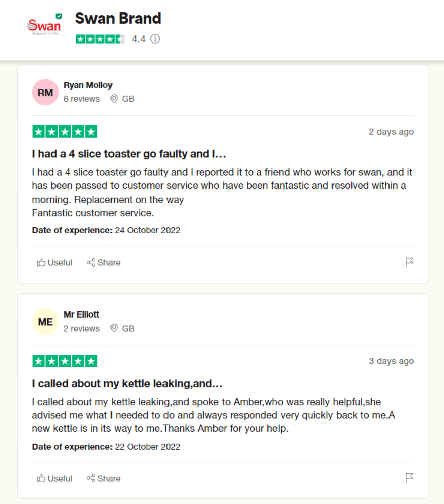Open the 'kettle leaking' review title
444x504 pixels.
tap(127, 383)
